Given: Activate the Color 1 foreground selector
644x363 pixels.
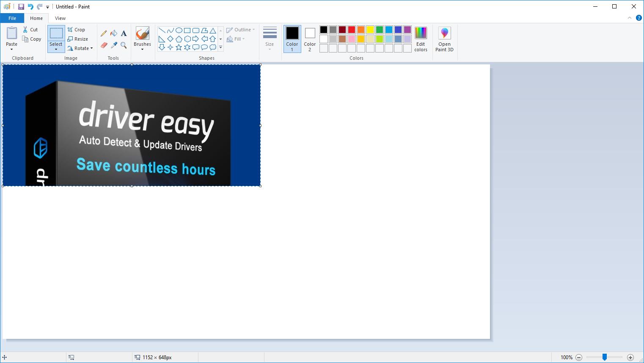Looking at the screenshot, I should click(292, 39).
